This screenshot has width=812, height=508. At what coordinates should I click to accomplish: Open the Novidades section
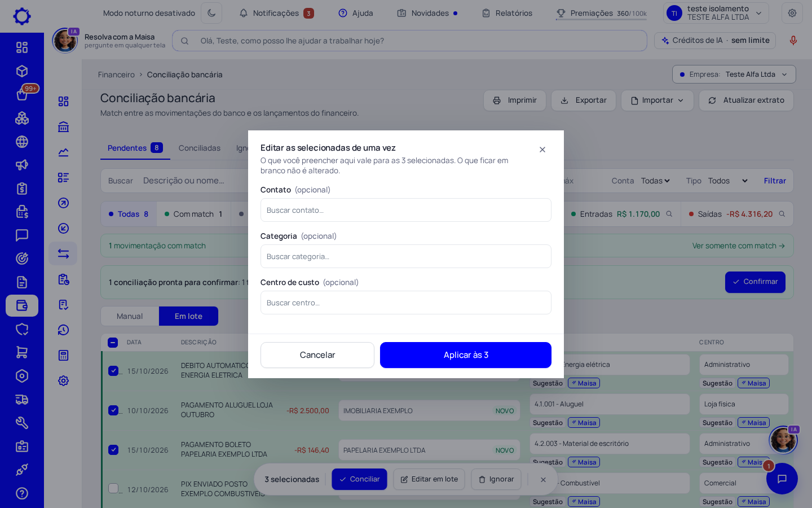click(427, 13)
